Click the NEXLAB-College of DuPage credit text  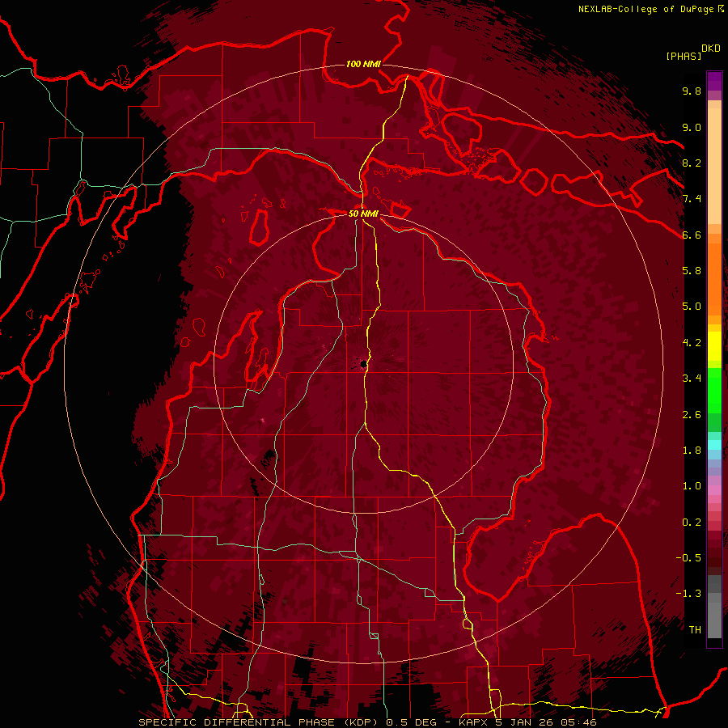(646, 9)
